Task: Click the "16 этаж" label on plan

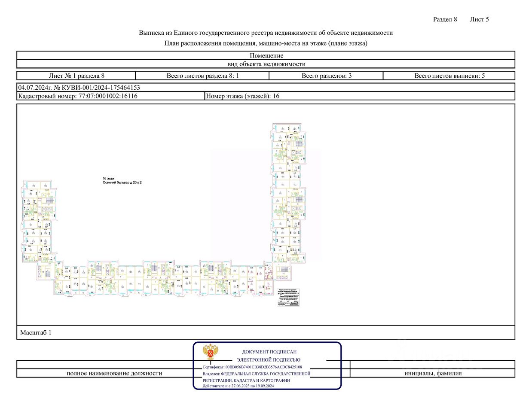Action: (x=108, y=178)
